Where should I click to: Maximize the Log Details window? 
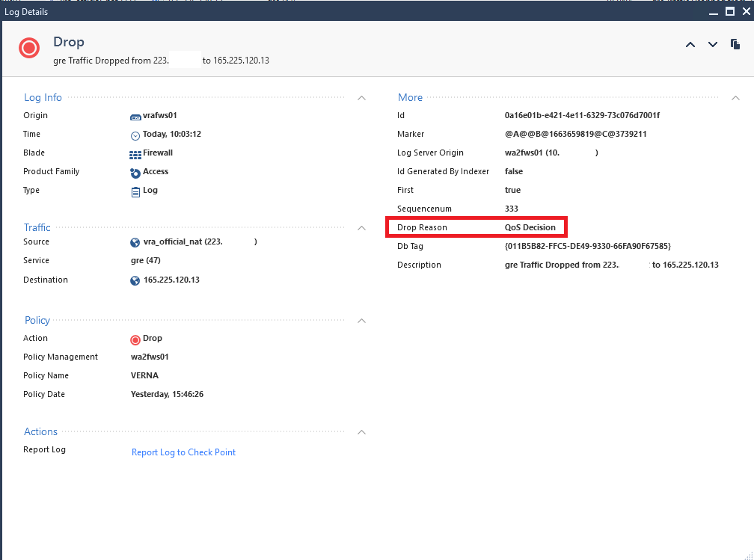pyautogui.click(x=730, y=11)
